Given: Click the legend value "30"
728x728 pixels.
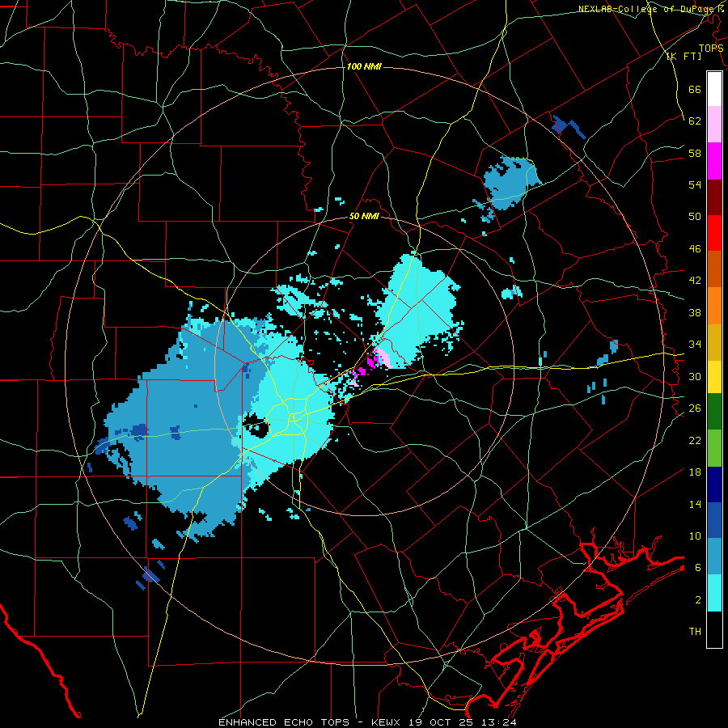Looking at the screenshot, I should pyautogui.click(x=695, y=376).
